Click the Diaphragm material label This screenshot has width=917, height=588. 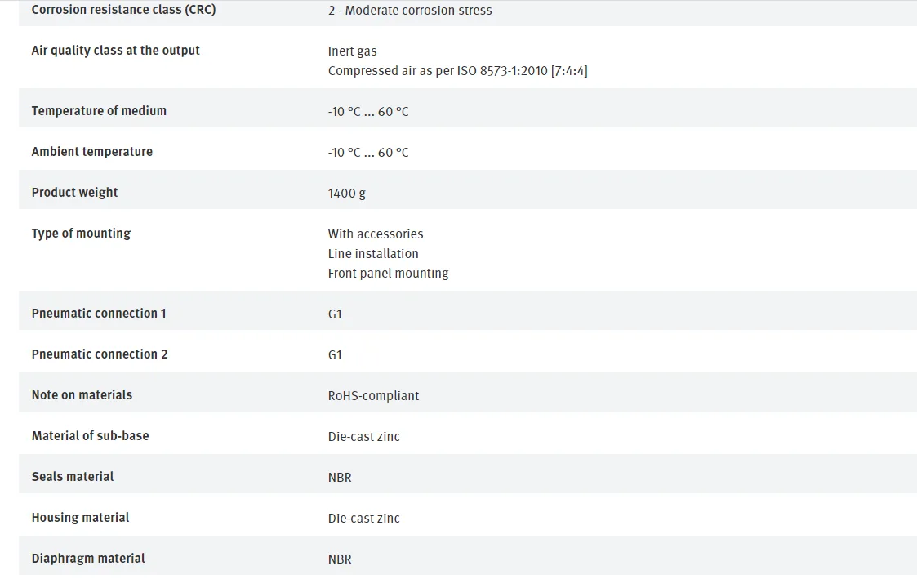(87, 559)
